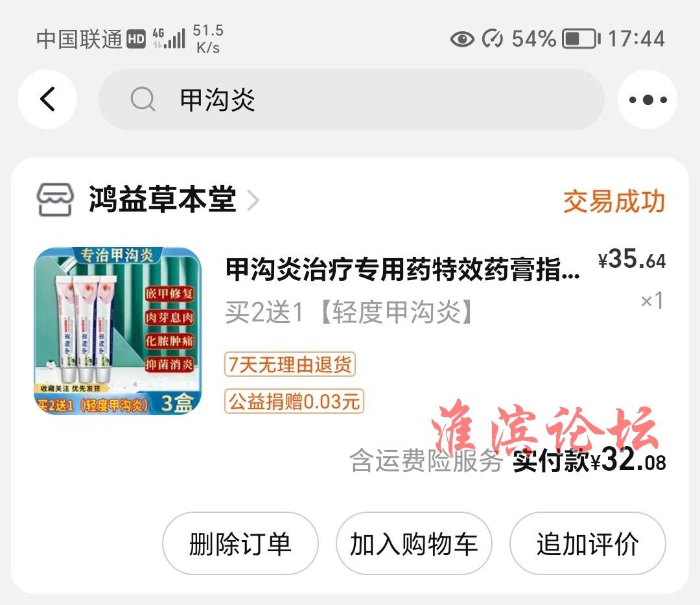Tap the search magnifier icon
The height and width of the screenshot is (605, 700).
click(x=143, y=99)
